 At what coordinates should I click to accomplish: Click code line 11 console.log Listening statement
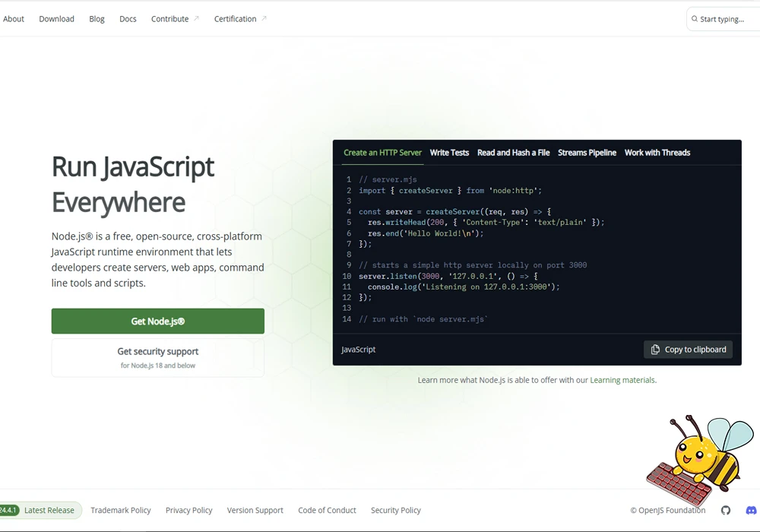[464, 287]
